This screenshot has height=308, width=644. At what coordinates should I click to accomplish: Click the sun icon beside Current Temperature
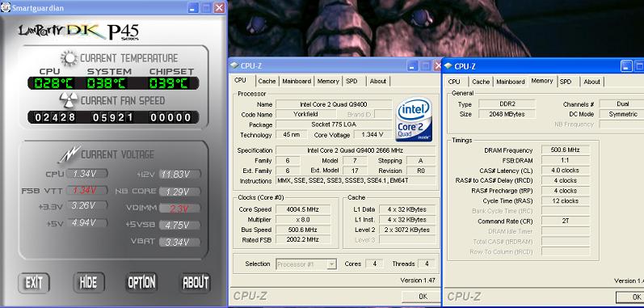tap(69, 58)
